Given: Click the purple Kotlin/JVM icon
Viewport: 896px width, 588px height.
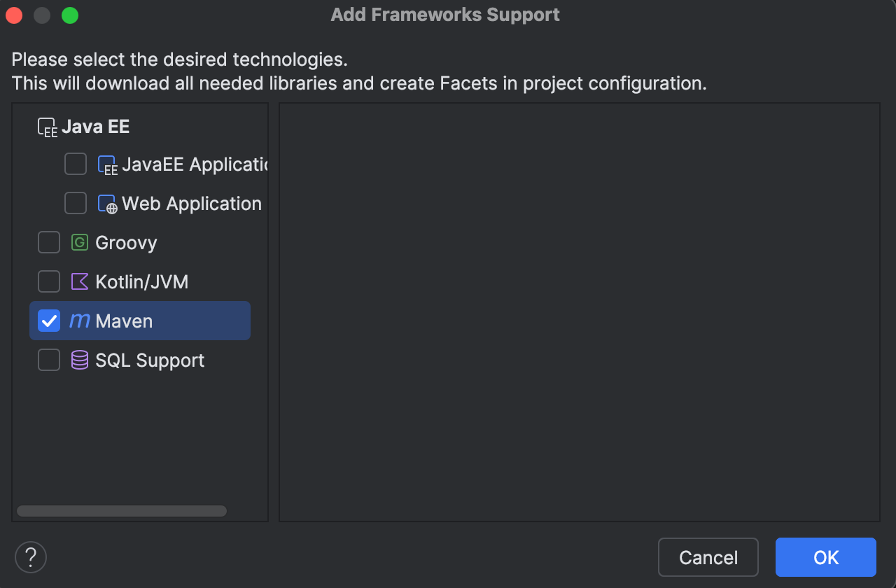Looking at the screenshot, I should [80, 282].
